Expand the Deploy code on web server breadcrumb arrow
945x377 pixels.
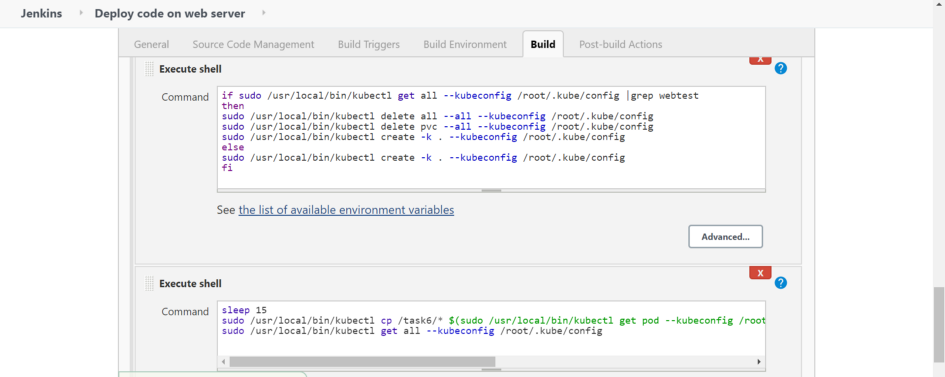coord(264,13)
